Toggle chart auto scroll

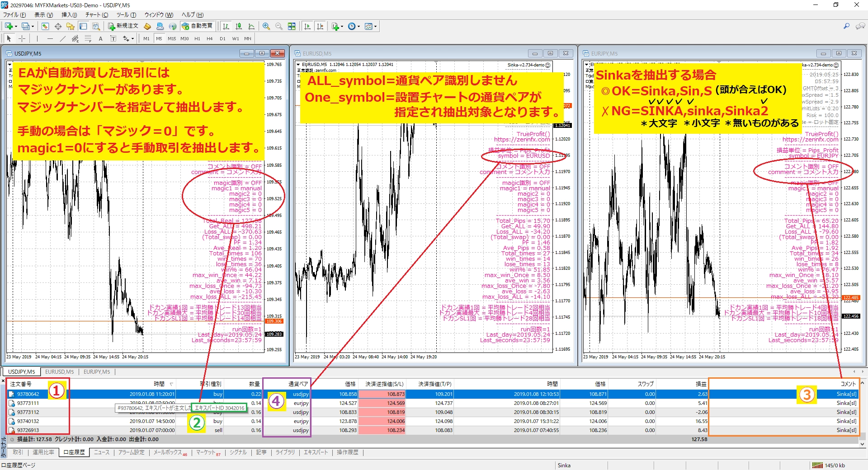pos(307,26)
